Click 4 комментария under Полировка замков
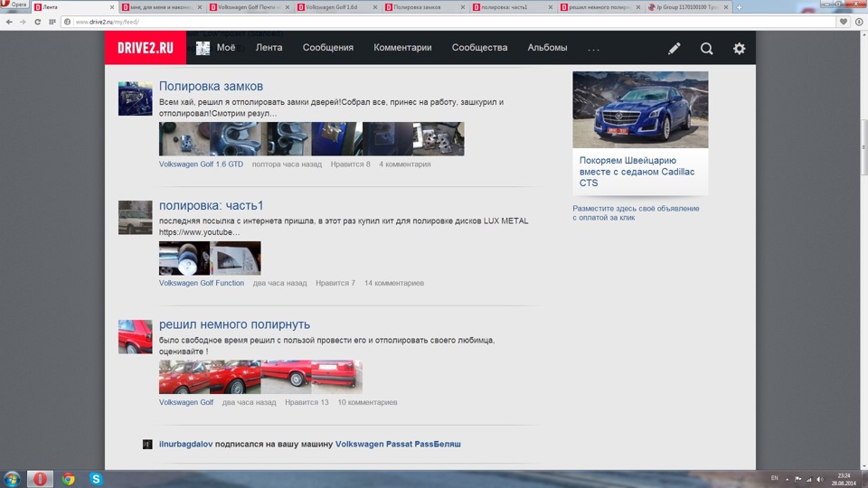This screenshot has height=488, width=868. pyautogui.click(x=405, y=164)
